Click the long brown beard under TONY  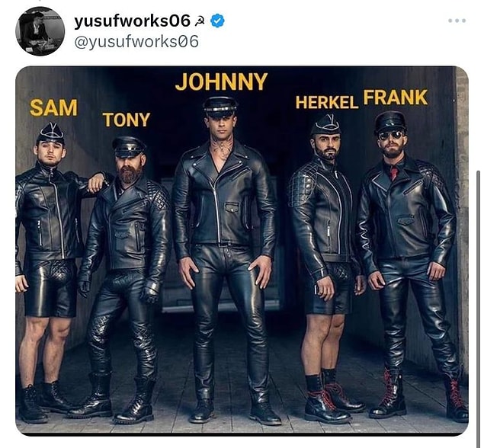(130, 174)
